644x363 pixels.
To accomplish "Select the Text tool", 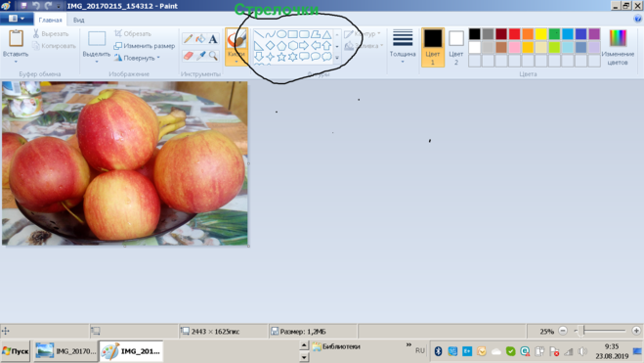I will (213, 38).
